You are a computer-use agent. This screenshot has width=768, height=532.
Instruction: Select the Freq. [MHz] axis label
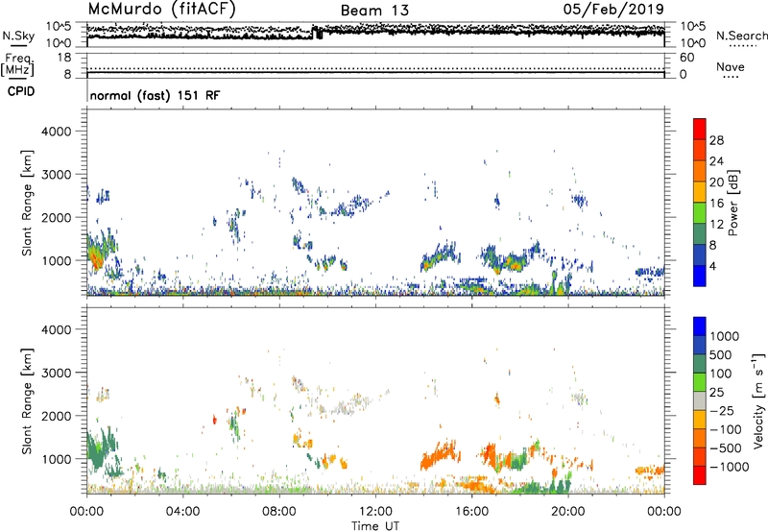click(17, 64)
